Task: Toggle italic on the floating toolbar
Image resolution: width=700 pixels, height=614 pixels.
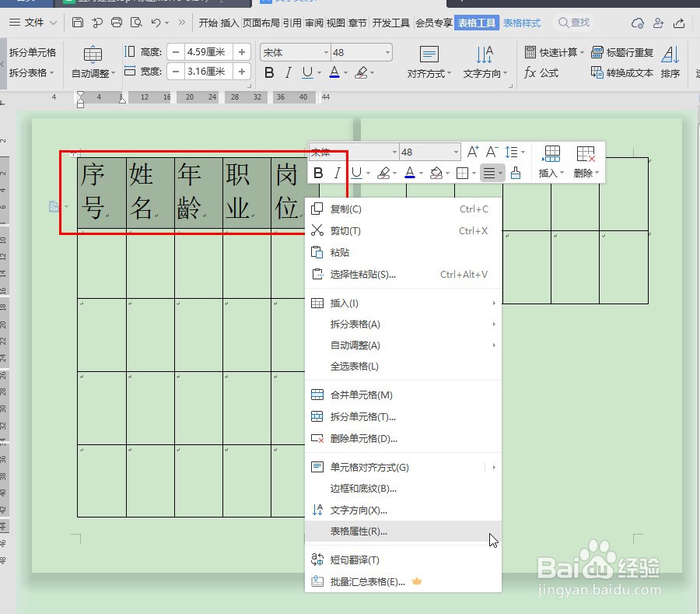Action: [338, 173]
